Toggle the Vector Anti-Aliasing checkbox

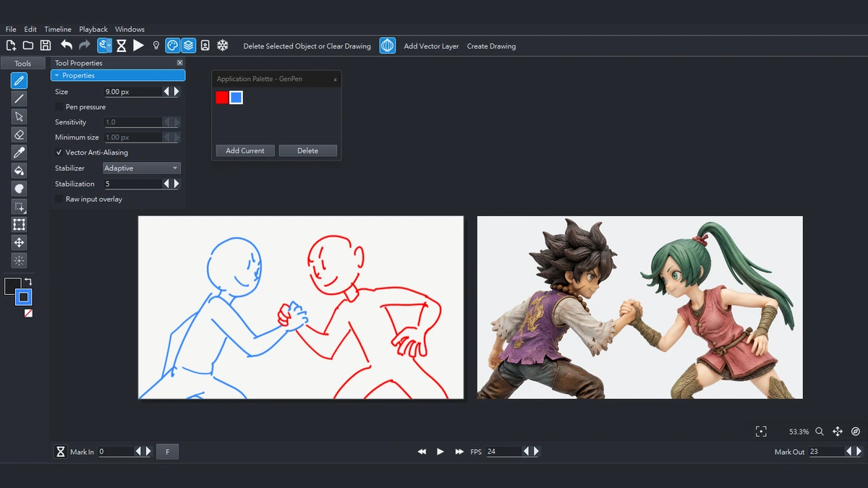(59, 153)
